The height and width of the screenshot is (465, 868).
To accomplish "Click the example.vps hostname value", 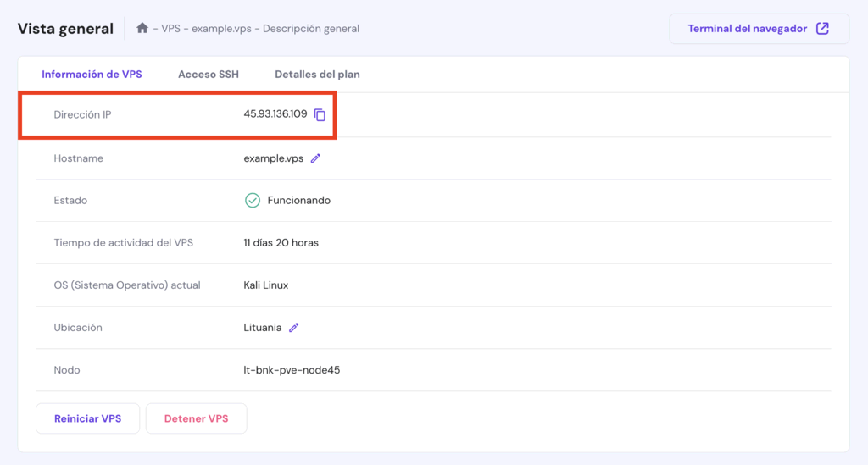I will coord(273,158).
